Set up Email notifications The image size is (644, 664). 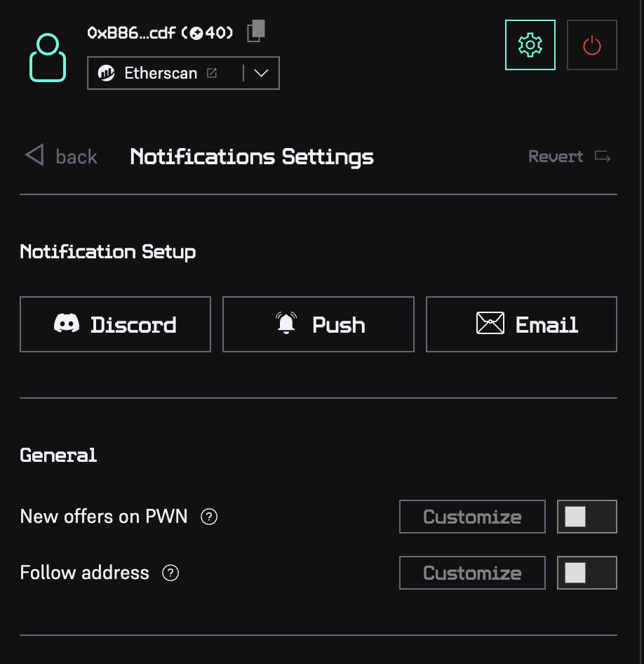[x=521, y=324]
